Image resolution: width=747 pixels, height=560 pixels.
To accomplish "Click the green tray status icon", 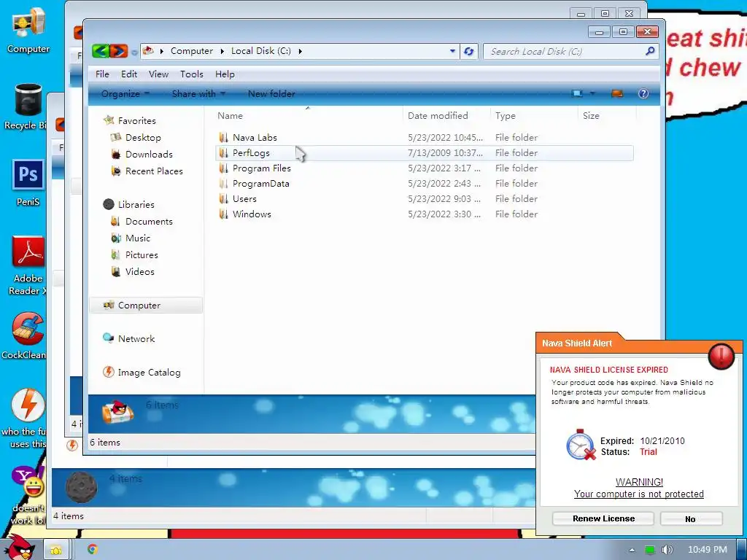I will click(649, 550).
